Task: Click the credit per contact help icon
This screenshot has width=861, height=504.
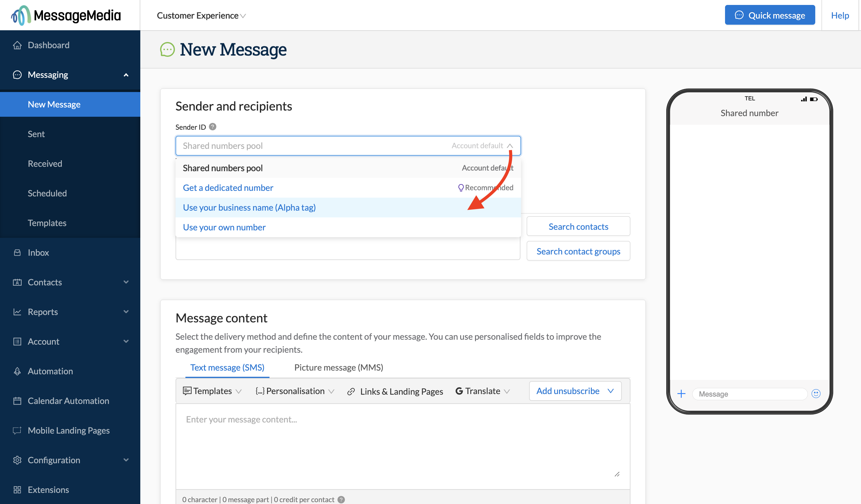Action: tap(341, 499)
